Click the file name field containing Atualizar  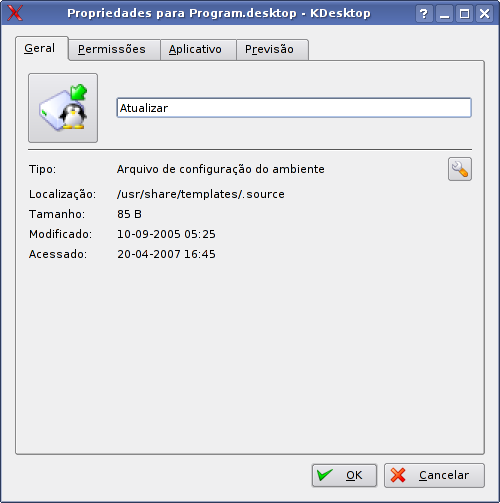pos(294,108)
